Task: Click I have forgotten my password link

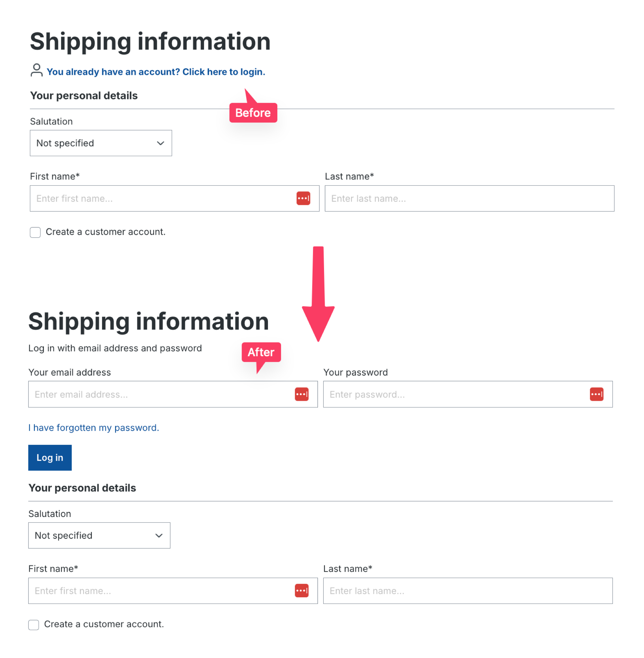Action: pos(94,428)
